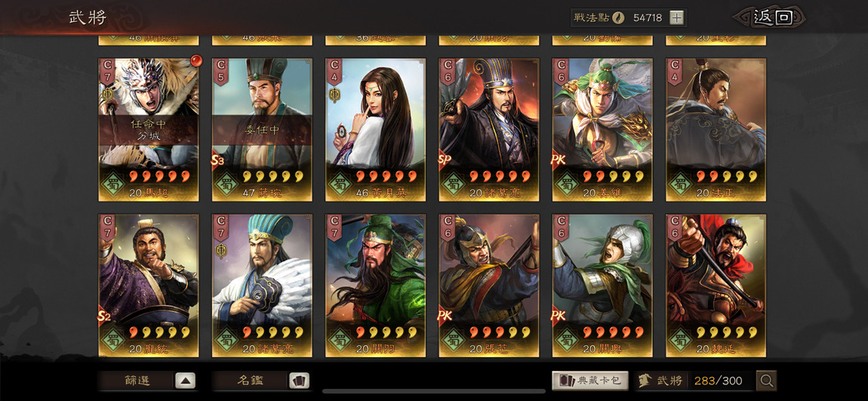
Task: Click the PK badge on 姜維's card
Action: point(559,159)
